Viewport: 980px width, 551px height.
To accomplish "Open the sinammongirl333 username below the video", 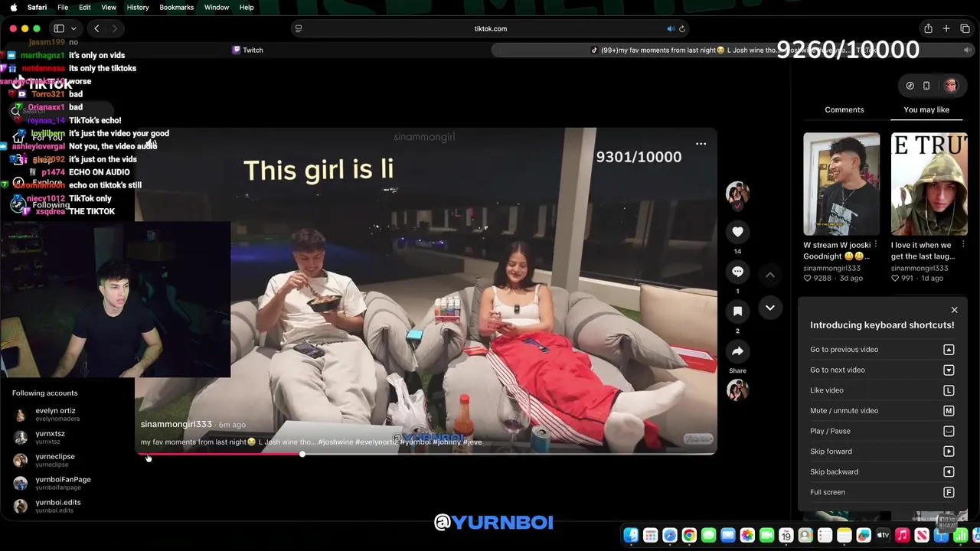I will 176,424.
